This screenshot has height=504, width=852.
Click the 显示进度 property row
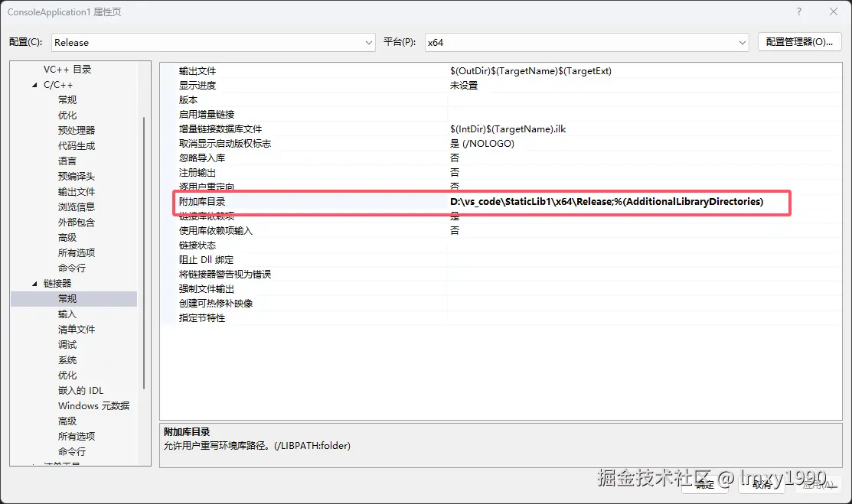(x=501, y=85)
